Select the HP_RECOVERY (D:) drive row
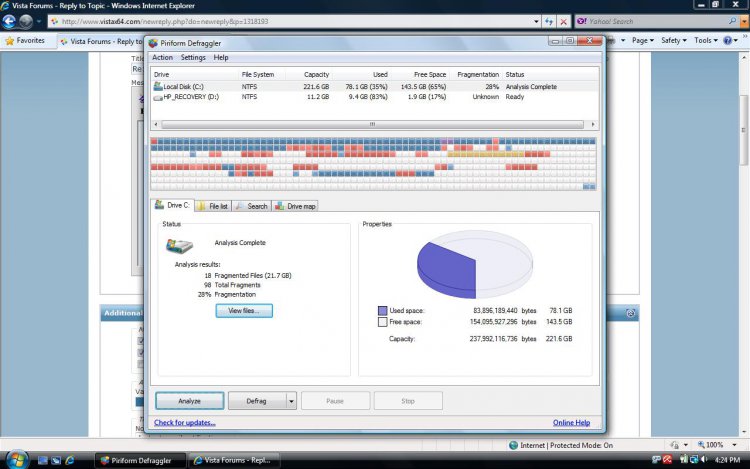The height and width of the screenshot is (469, 750). pos(375,97)
